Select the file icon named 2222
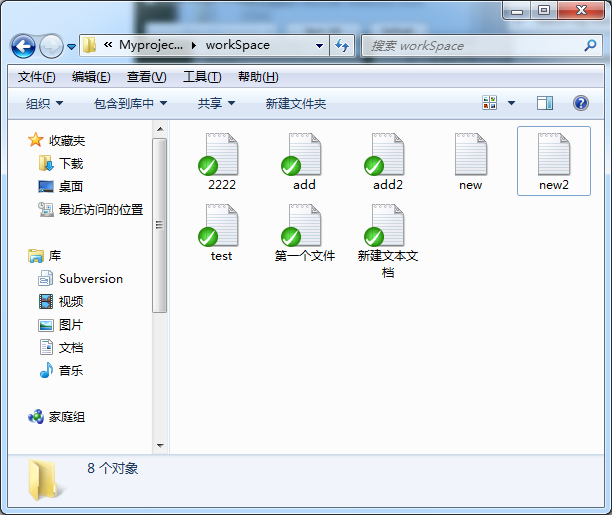612x515 pixels. [x=221, y=154]
